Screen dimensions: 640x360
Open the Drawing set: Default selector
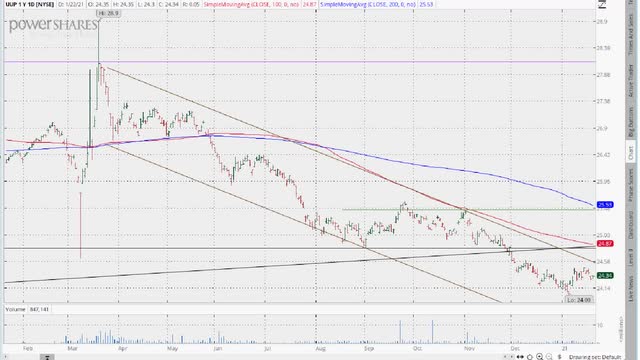pyautogui.click(x=595, y=357)
